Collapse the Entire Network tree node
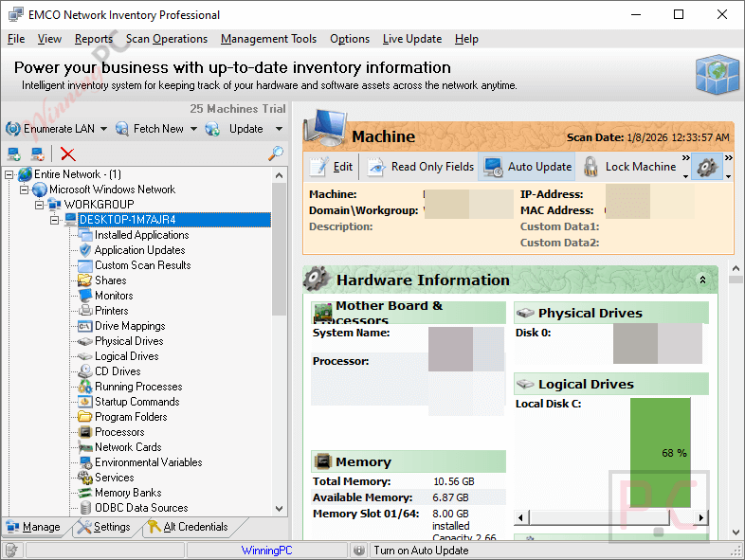This screenshot has height=560, width=745. (9, 174)
